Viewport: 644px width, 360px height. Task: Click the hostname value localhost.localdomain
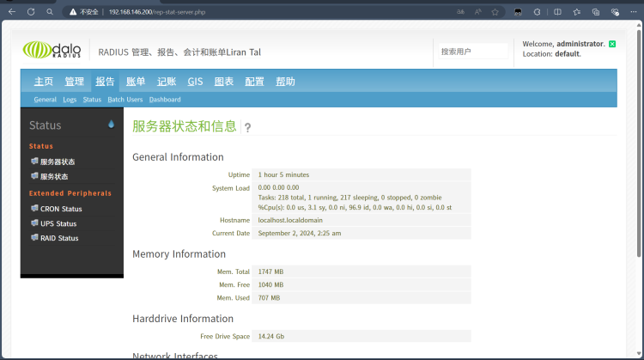click(290, 220)
